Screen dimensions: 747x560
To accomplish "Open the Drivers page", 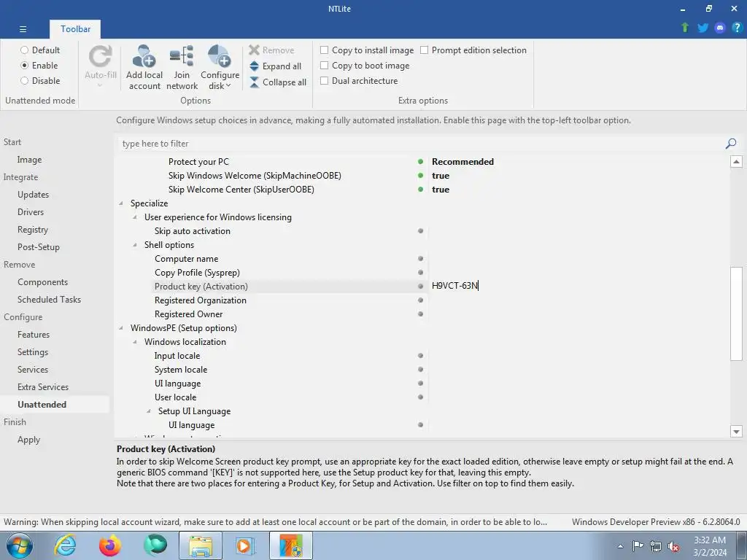I will coord(31,212).
